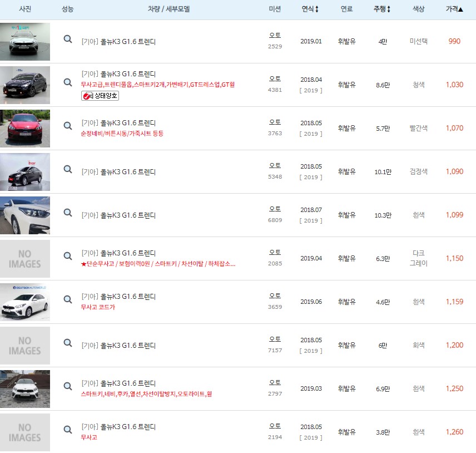Viewport: 476px width, 453px height.
Task: Click the 사진 column header
Action: 25,9
